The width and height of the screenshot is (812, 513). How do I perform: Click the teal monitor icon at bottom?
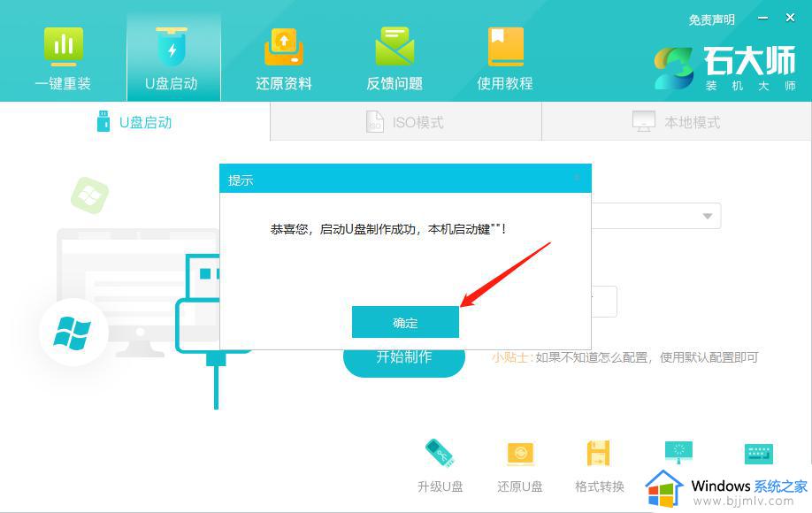(x=679, y=454)
